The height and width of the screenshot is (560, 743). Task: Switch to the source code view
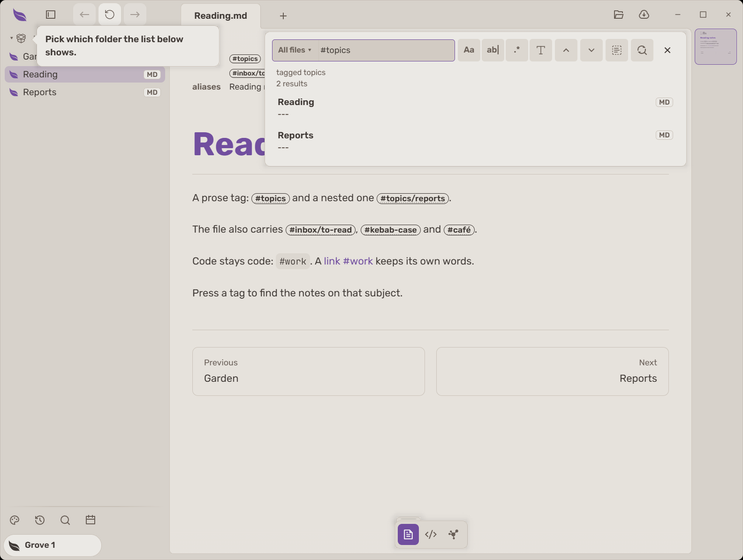pos(431,534)
